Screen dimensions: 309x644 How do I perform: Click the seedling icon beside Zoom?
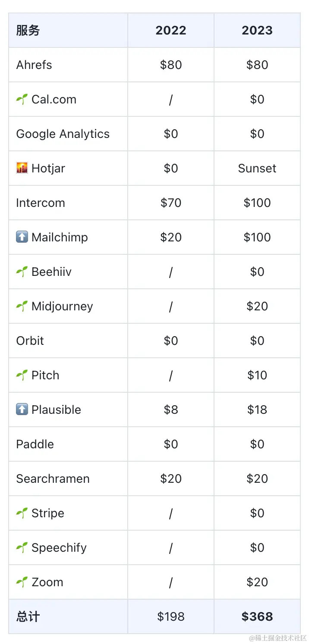pos(22,582)
